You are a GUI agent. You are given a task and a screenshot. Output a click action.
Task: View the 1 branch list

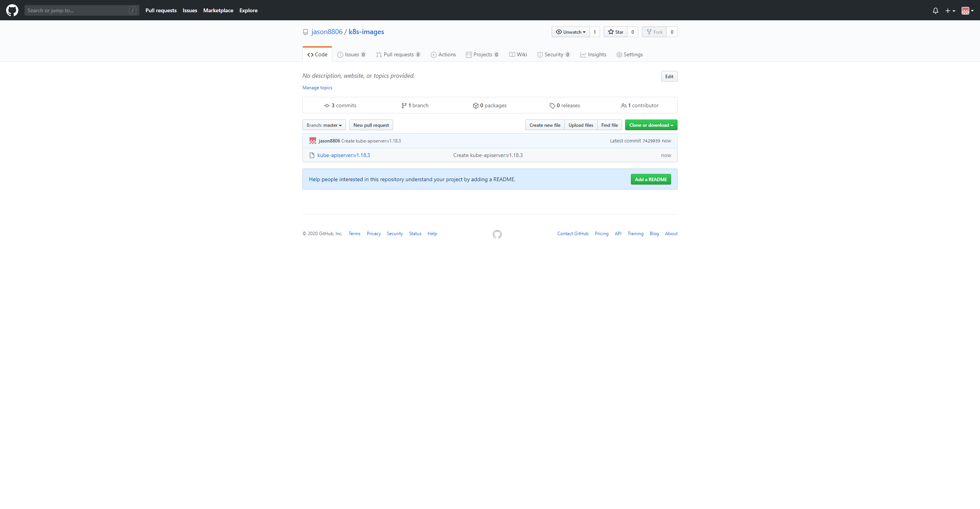click(415, 105)
